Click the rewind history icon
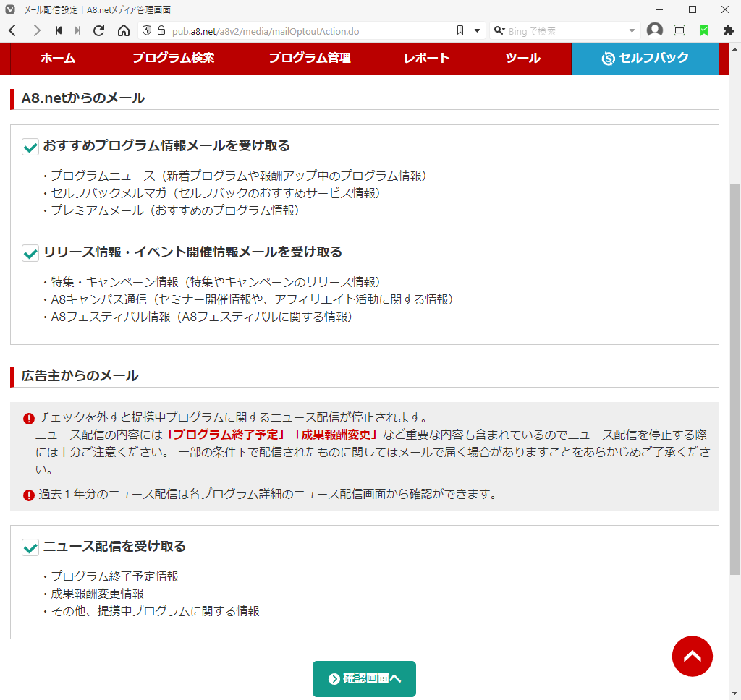The height and width of the screenshot is (700, 741). click(x=59, y=30)
